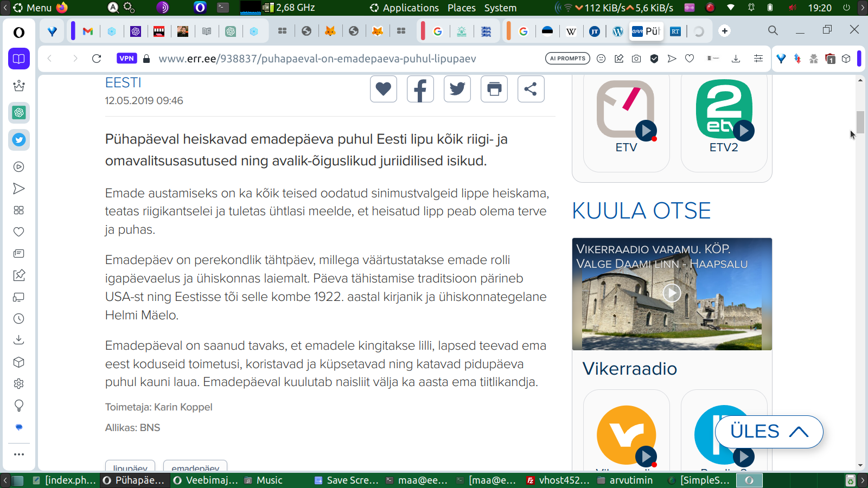The height and width of the screenshot is (488, 868).
Task: Open the KUULA OTSE heading link
Action: (x=641, y=210)
